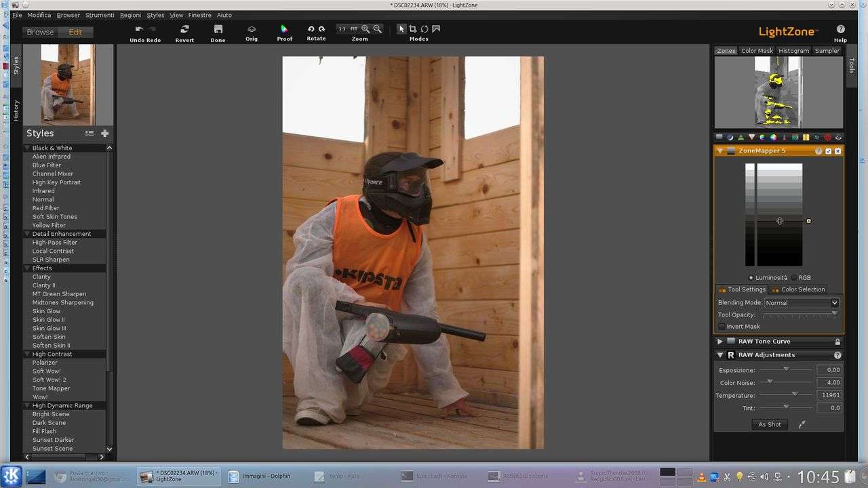The width and height of the screenshot is (868, 488).
Task: Click the Orig layers icon
Action: click(252, 29)
